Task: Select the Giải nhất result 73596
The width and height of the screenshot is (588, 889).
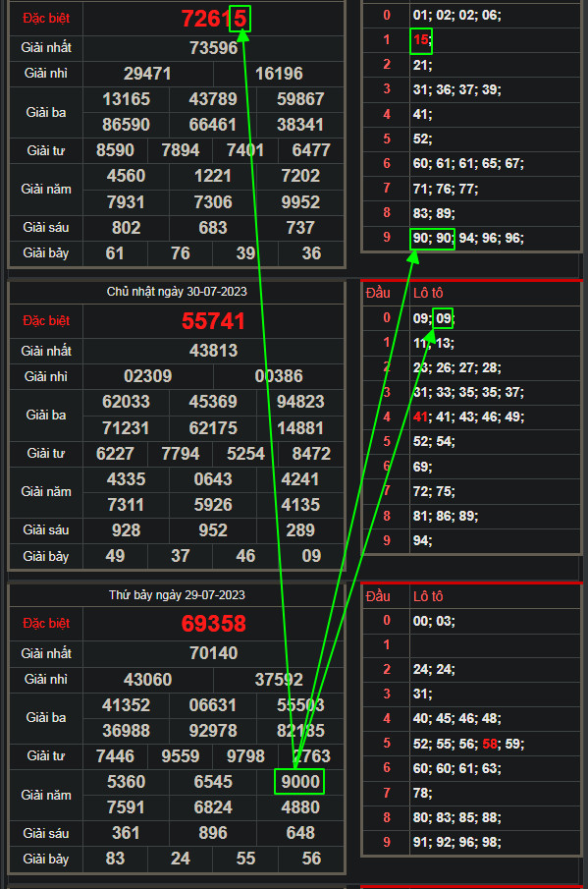Action: [x=214, y=48]
